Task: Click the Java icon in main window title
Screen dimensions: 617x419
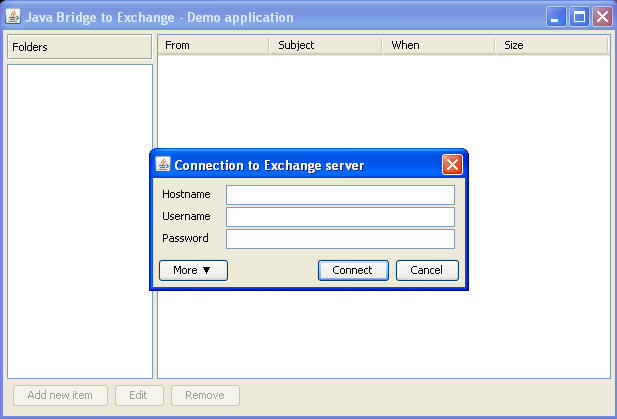Action: pos(13,17)
